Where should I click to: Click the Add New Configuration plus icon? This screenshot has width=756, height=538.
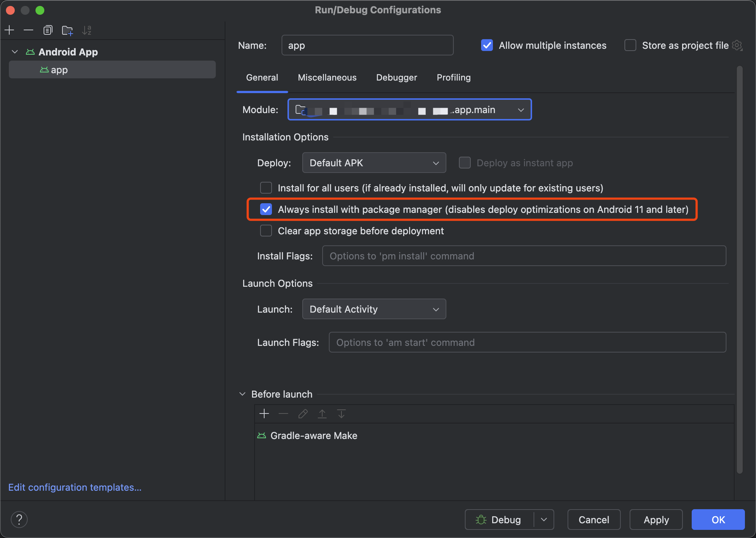(x=10, y=30)
